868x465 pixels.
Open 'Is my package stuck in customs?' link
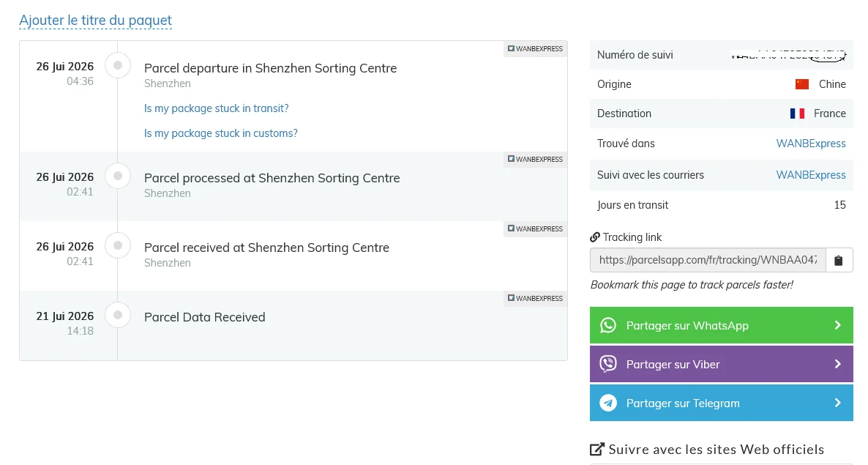tap(221, 133)
